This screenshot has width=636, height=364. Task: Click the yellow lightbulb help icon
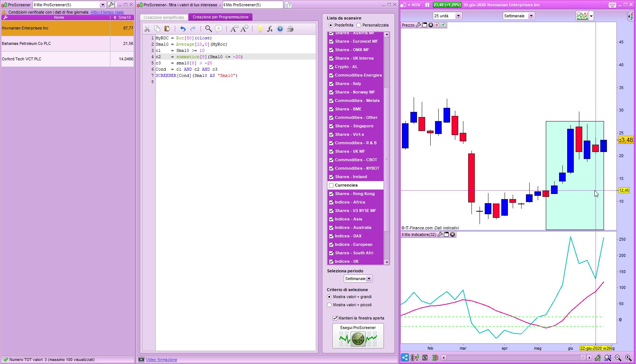[x=260, y=29]
